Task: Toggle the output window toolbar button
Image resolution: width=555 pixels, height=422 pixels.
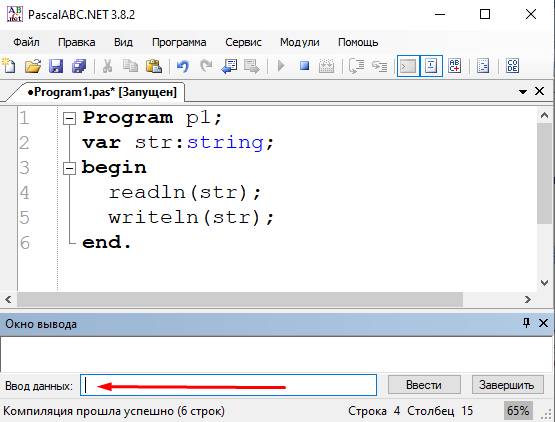Action: coord(408,66)
